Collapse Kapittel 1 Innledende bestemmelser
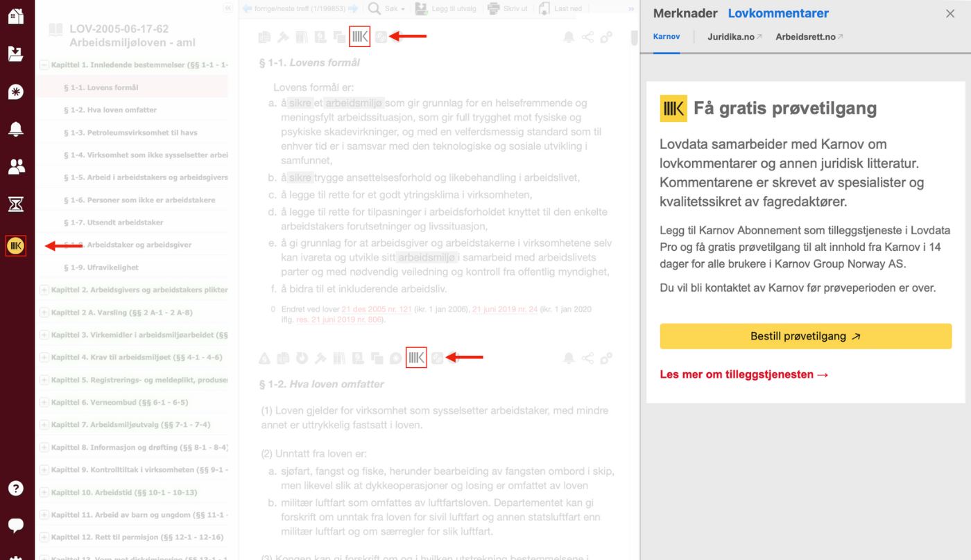 coord(44,65)
